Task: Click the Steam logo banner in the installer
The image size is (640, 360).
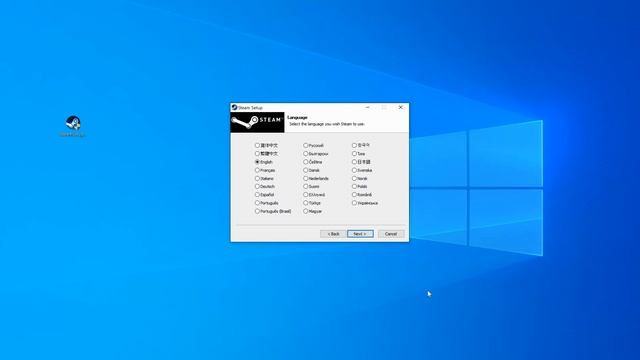Action: click(257, 122)
